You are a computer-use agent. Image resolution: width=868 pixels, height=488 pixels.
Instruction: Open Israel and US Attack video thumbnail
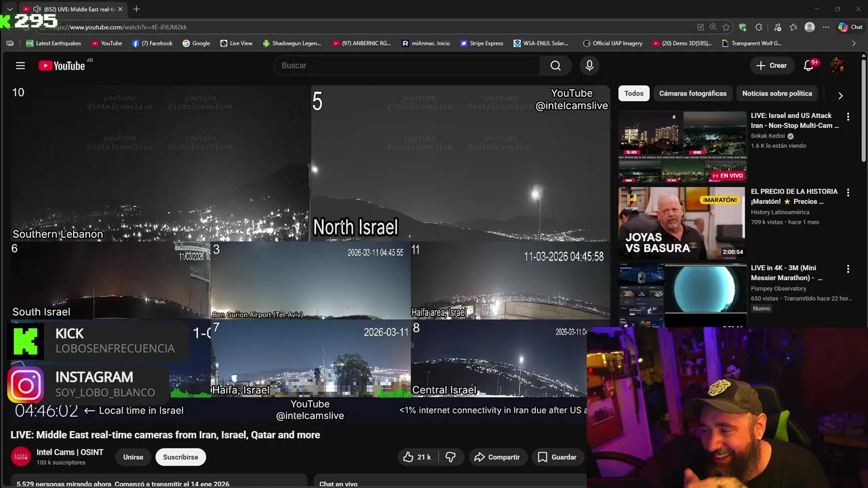click(682, 147)
